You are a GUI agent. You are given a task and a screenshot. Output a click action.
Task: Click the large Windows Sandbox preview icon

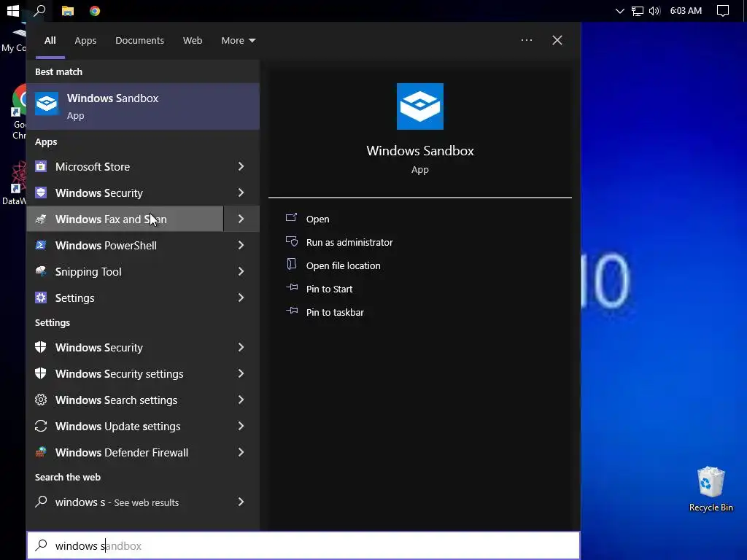click(x=419, y=106)
